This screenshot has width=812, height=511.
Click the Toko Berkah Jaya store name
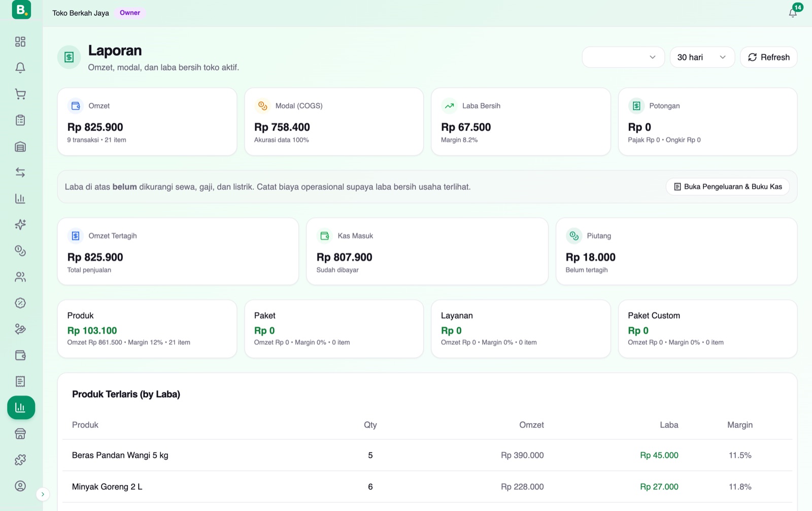pyautogui.click(x=81, y=13)
